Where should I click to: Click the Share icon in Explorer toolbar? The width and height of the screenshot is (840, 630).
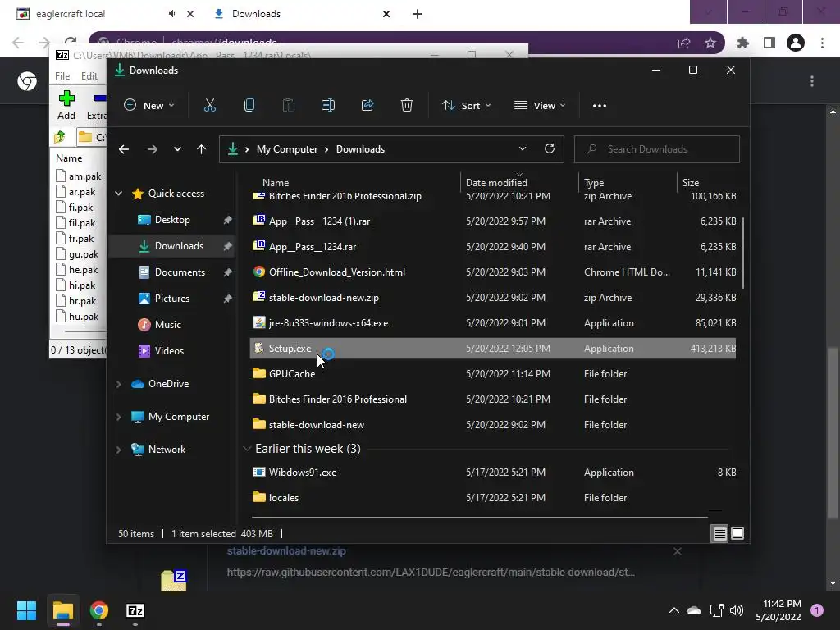[367, 106]
